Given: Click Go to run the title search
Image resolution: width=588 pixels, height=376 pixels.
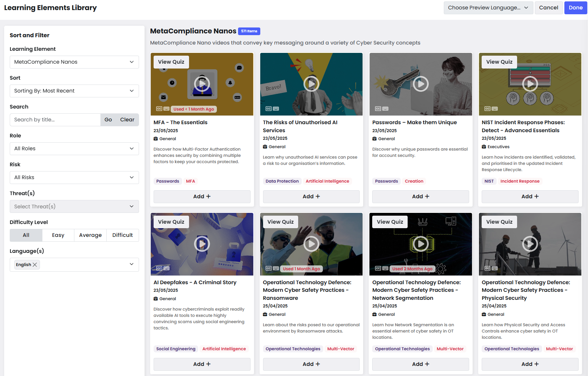Looking at the screenshot, I should click(108, 120).
